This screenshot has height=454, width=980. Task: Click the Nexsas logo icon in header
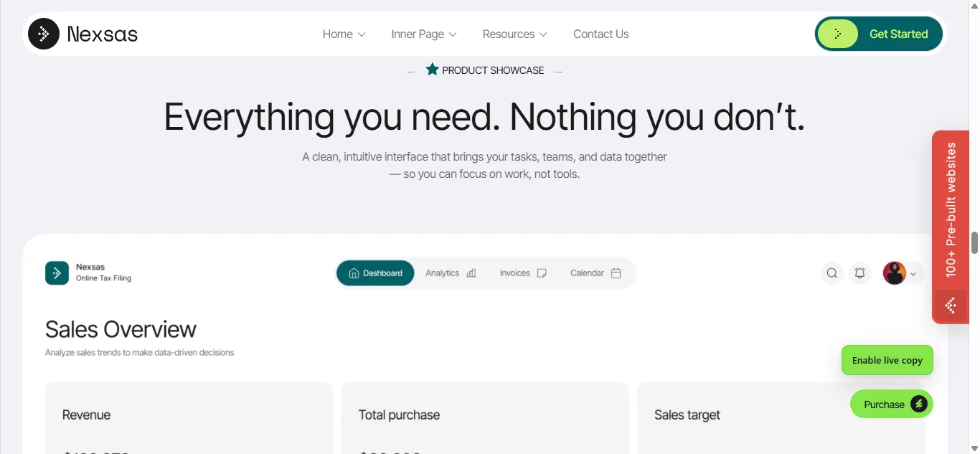(44, 34)
